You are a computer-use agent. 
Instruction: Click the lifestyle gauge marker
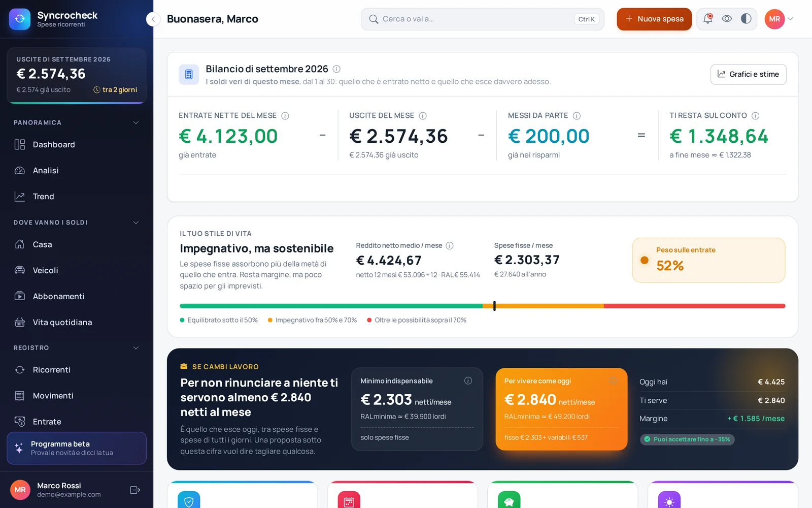pos(494,306)
